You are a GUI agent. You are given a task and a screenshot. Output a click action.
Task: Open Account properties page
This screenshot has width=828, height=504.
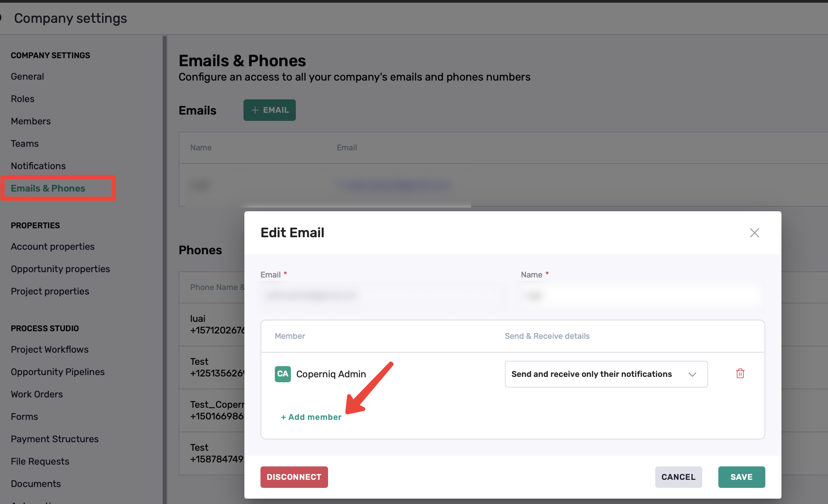pos(53,247)
